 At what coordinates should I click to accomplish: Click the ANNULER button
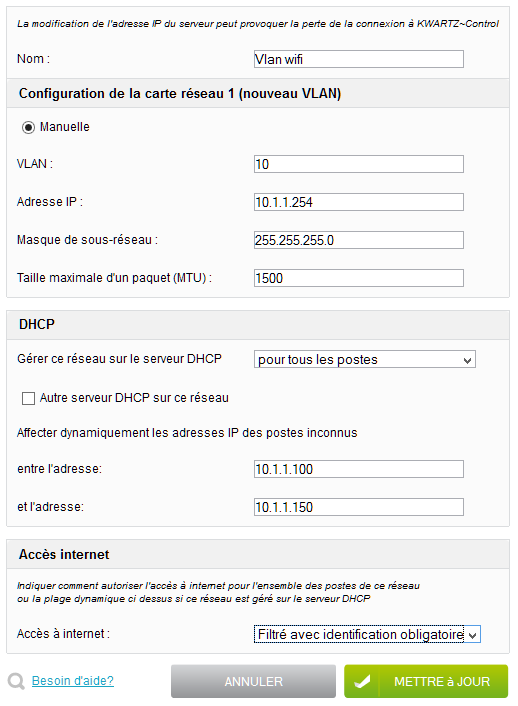[253, 681]
